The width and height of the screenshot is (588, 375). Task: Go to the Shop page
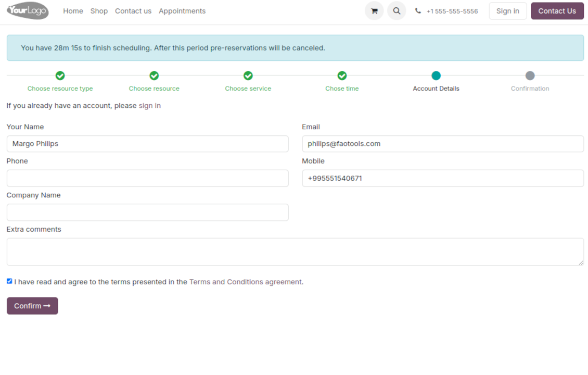99,11
